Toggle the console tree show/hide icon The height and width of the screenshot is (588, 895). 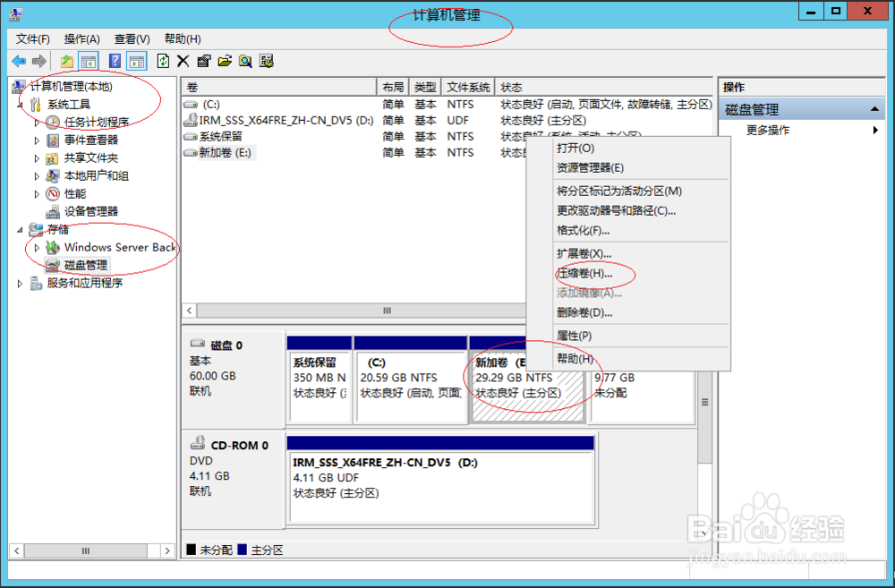coord(88,61)
